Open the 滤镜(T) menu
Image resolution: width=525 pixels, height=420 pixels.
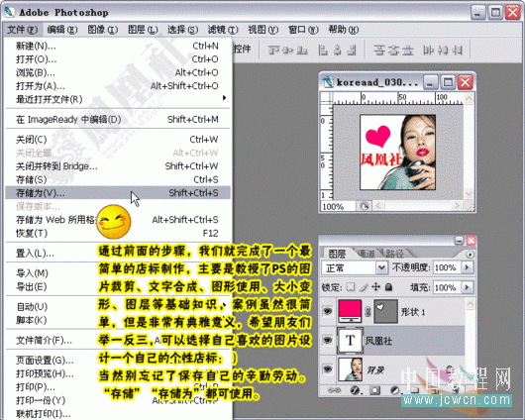click(223, 30)
